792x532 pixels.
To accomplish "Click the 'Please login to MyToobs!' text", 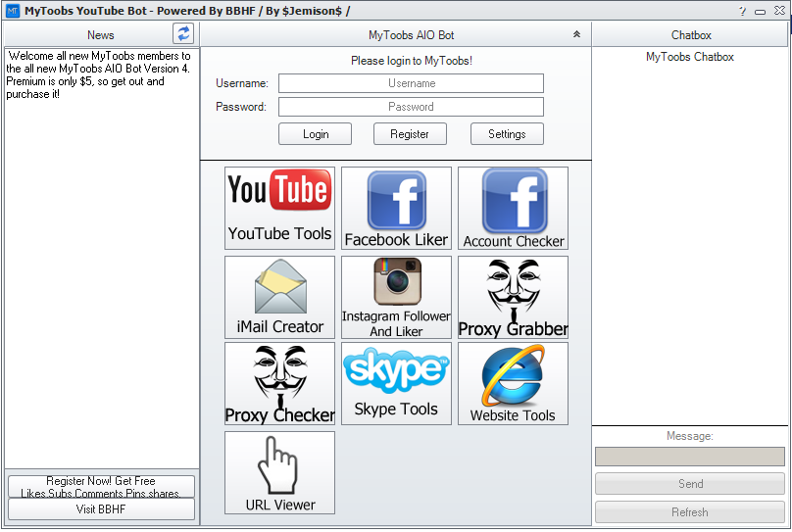I will [x=411, y=61].
